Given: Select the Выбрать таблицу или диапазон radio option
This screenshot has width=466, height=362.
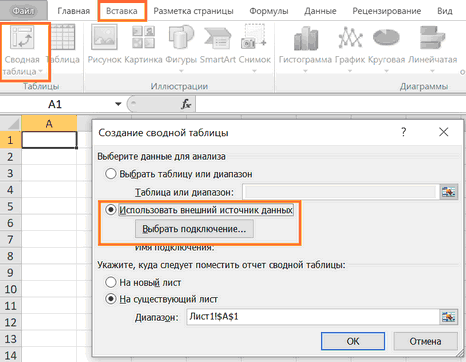Looking at the screenshot, I should [111, 174].
